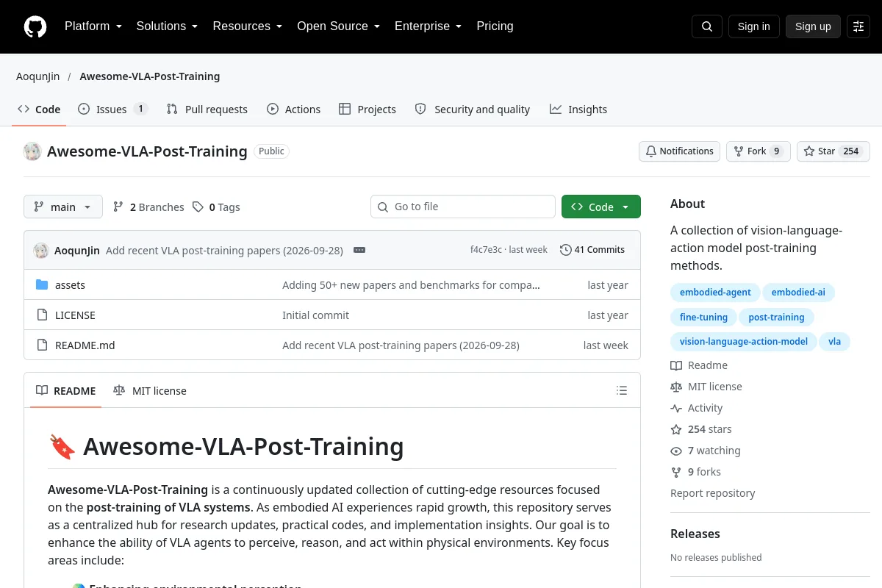
Task: Open Readme link in About sidebar
Action: click(699, 365)
